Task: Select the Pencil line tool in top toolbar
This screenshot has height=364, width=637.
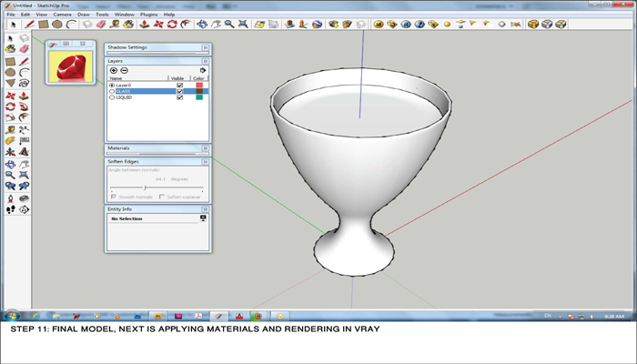Action: click(x=30, y=25)
